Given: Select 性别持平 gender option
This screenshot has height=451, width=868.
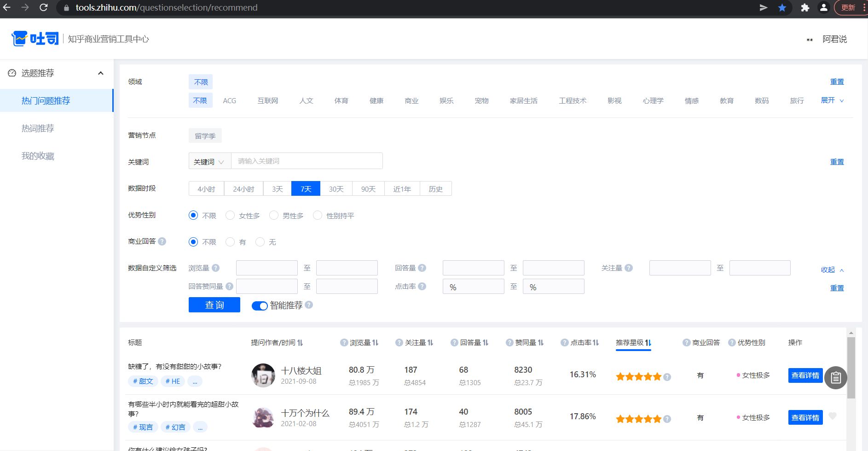Looking at the screenshot, I should click(318, 215).
